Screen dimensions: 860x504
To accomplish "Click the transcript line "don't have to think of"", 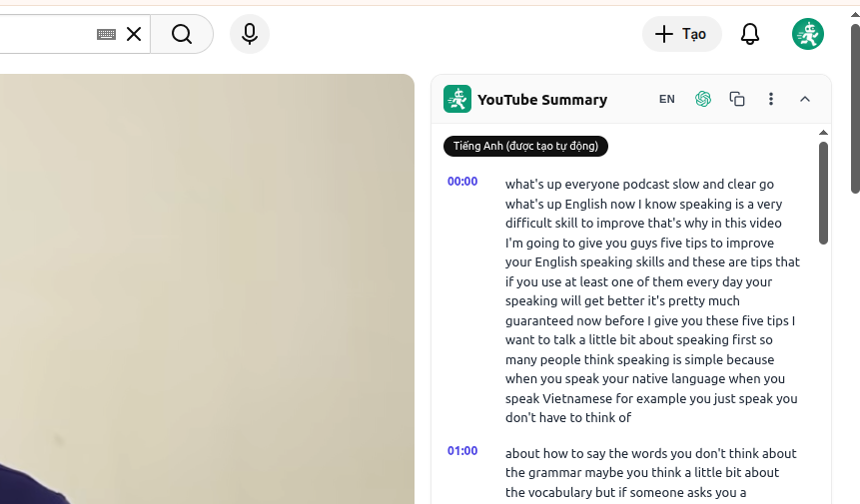I will (568, 418).
